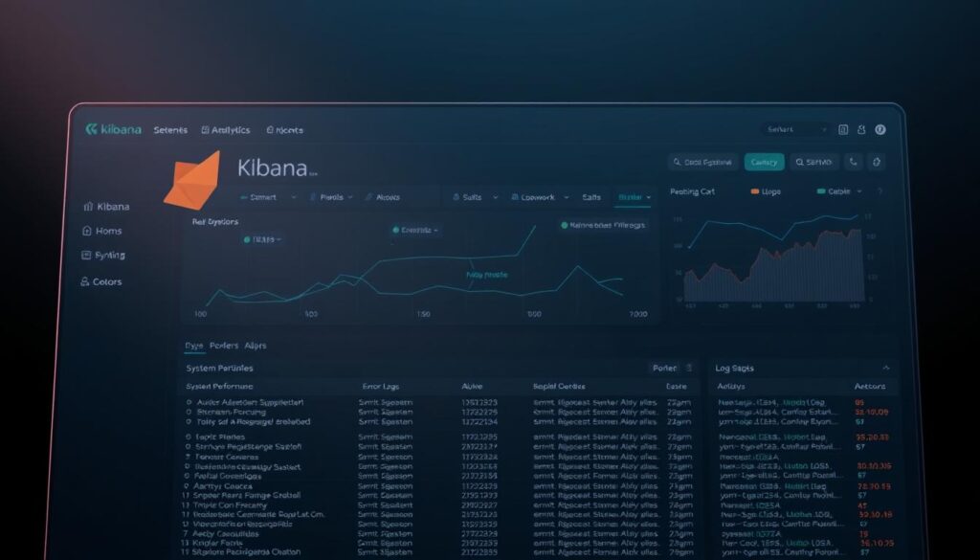The height and width of the screenshot is (560, 980).
Task: Open the Alerts item in the top navigation
Action: click(x=284, y=128)
